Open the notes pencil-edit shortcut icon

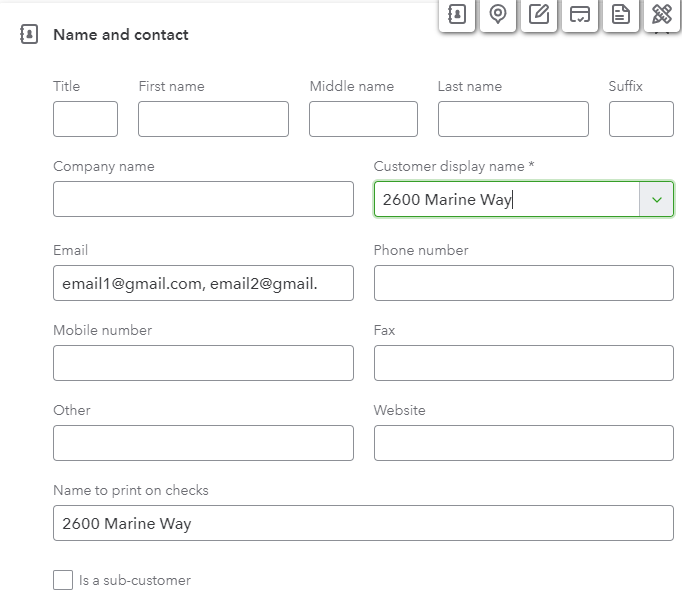[x=539, y=14]
